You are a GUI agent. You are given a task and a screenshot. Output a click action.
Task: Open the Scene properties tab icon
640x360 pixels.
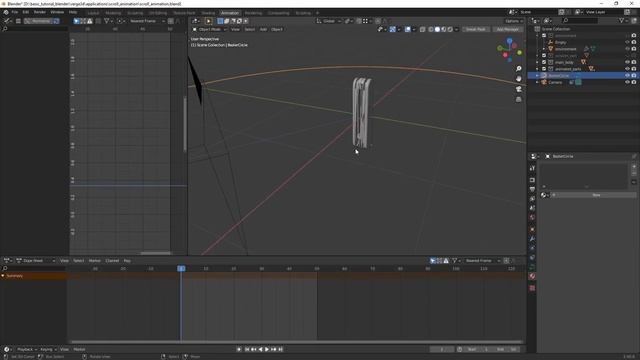pyautogui.click(x=532, y=208)
